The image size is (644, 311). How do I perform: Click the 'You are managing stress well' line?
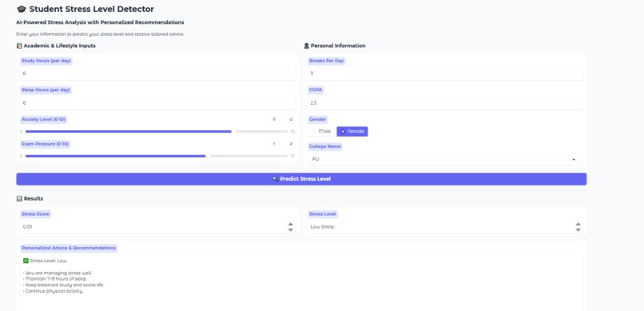click(58, 273)
